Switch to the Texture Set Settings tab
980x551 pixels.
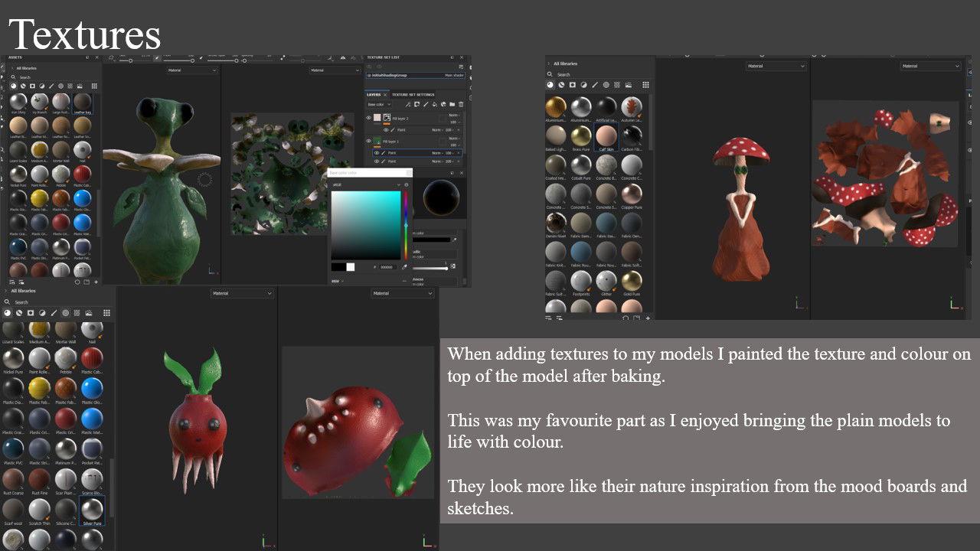(x=413, y=95)
